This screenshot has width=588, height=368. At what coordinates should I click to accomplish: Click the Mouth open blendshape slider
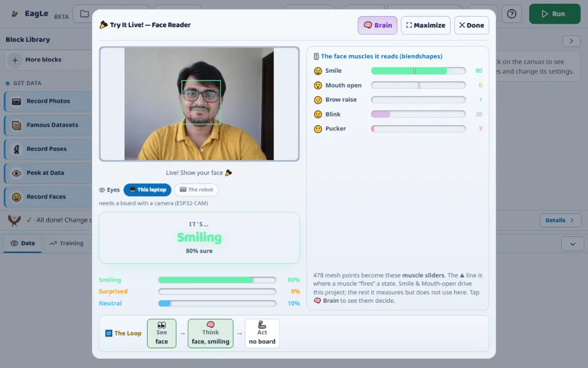coord(418,85)
